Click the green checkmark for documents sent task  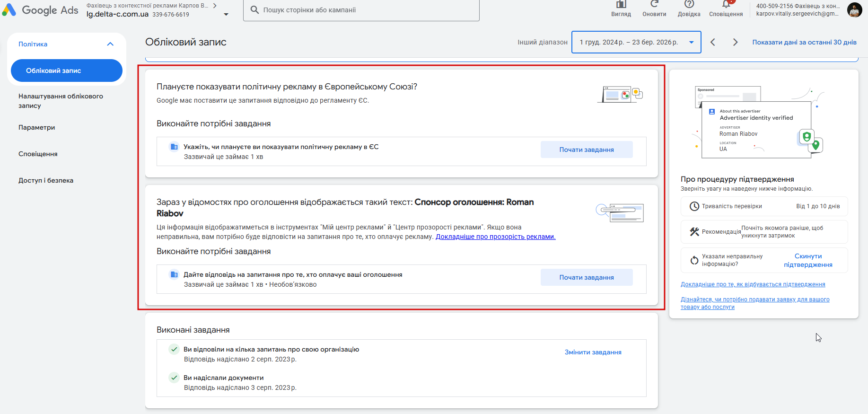click(174, 378)
